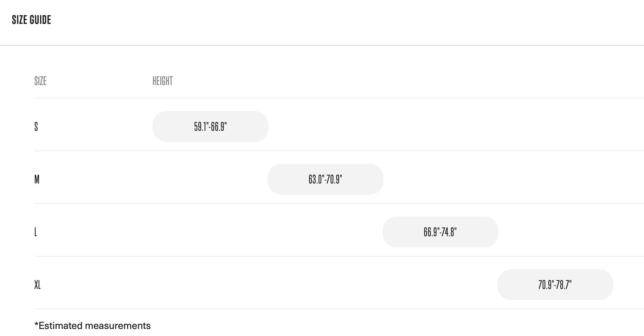Select the SIZE column header
The height and width of the screenshot is (336, 644).
[40, 81]
